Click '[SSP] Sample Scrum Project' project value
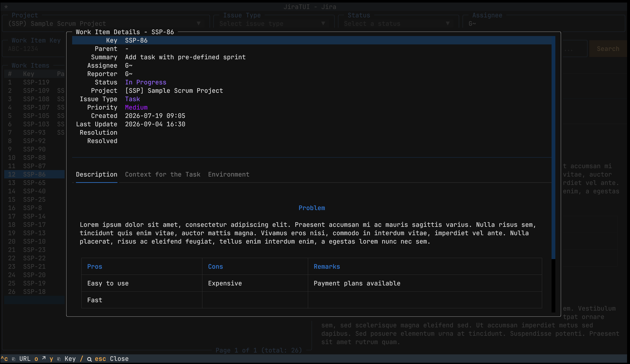Image resolution: width=630 pixels, height=364 pixels. [x=174, y=91]
